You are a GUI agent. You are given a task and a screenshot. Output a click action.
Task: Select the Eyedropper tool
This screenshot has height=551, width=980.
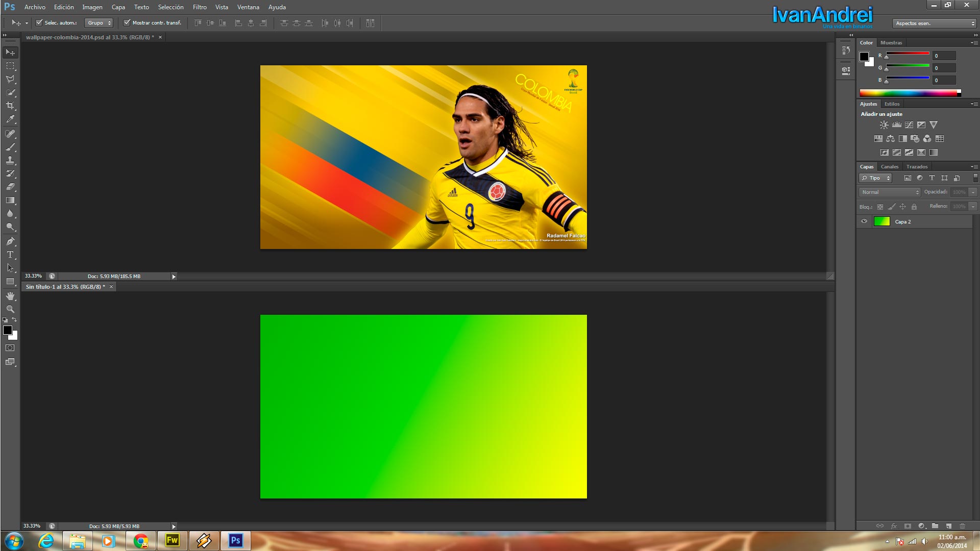10,119
